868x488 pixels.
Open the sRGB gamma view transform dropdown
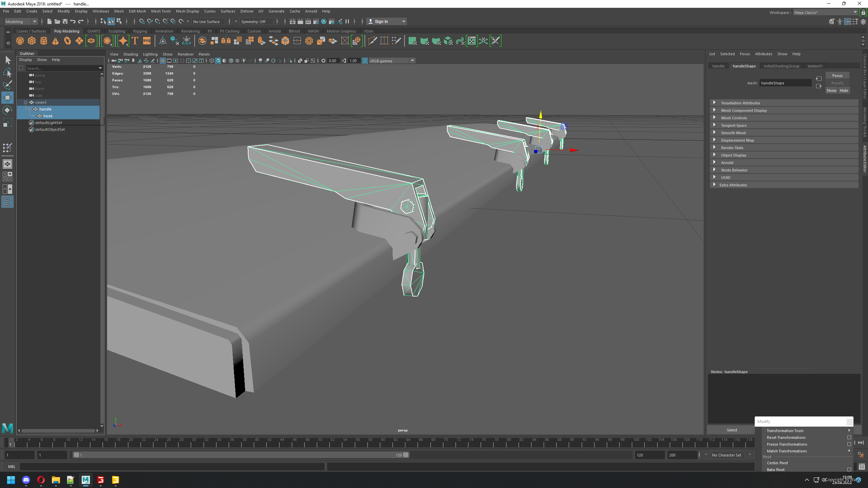[x=392, y=61]
